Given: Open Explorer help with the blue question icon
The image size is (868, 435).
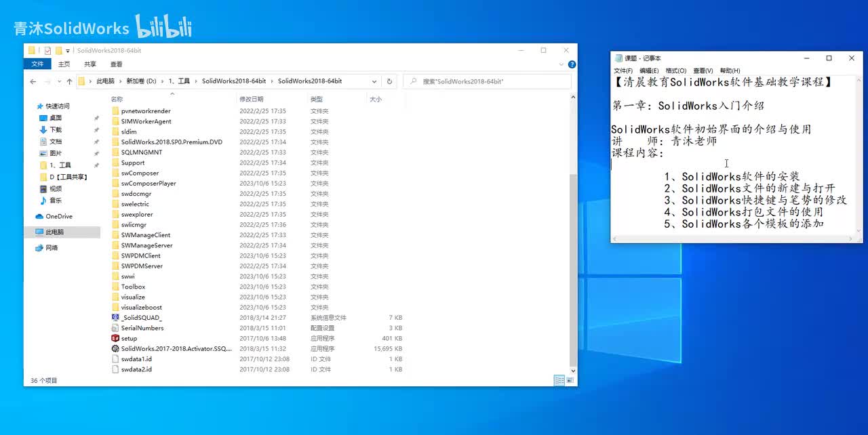Looking at the screenshot, I should (x=572, y=64).
